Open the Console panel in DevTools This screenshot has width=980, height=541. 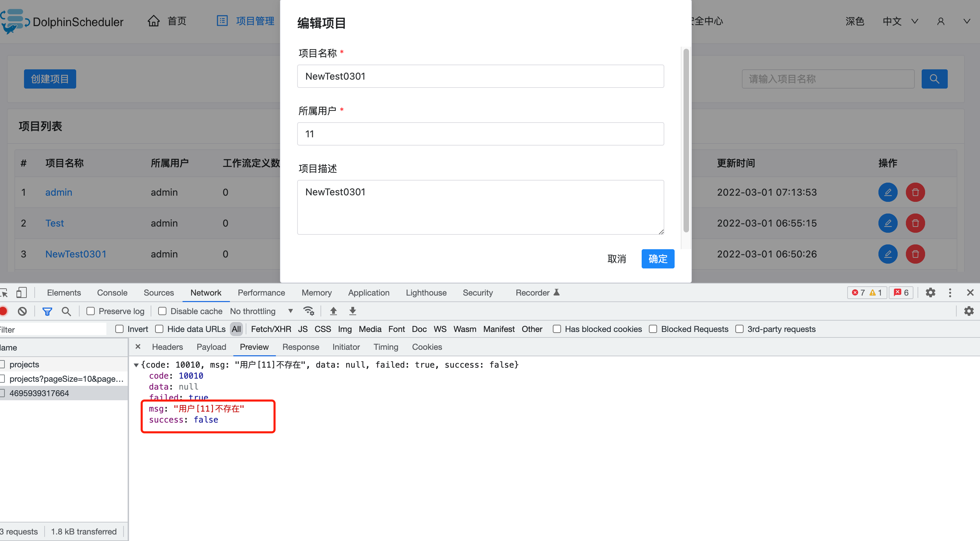[x=112, y=292]
